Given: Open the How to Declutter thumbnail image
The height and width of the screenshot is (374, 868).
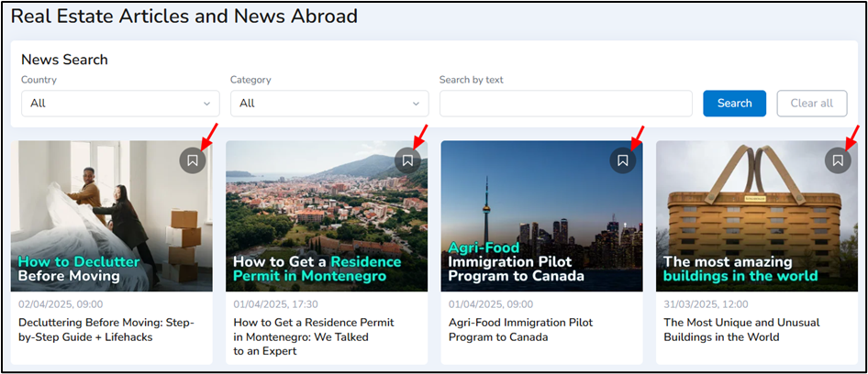Looking at the screenshot, I should 112,215.
